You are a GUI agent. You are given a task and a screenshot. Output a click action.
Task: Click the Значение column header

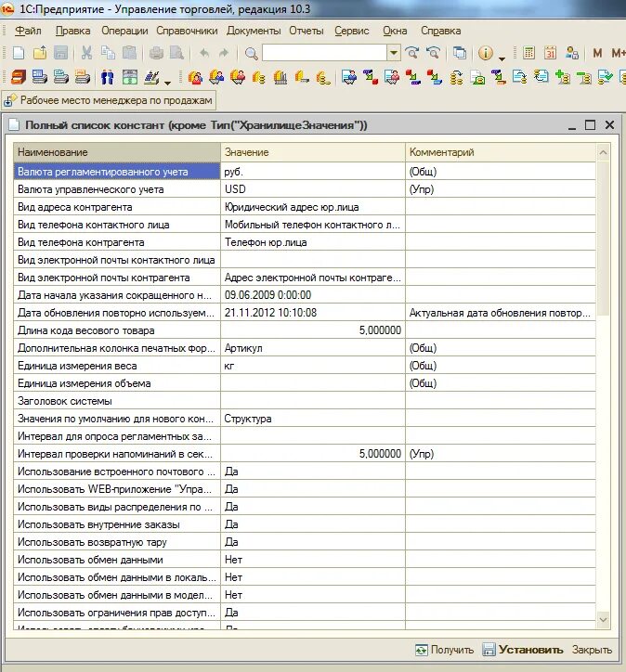[x=313, y=152]
